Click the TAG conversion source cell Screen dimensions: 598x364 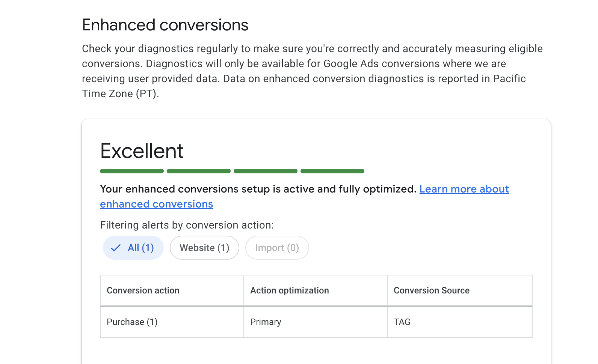point(460,322)
